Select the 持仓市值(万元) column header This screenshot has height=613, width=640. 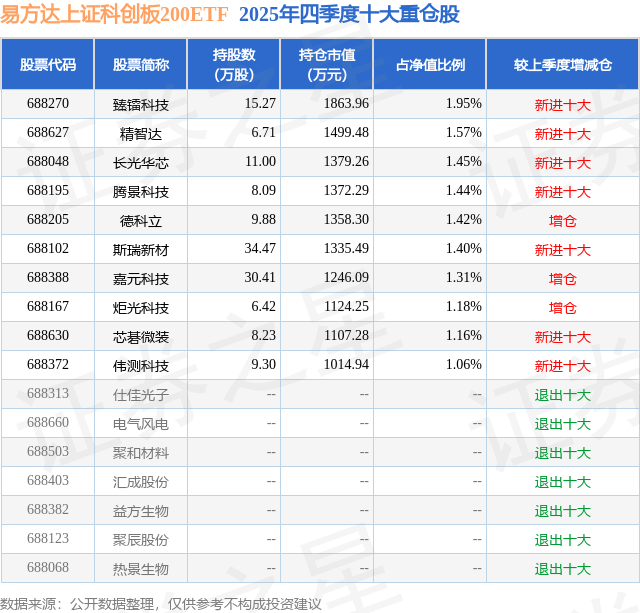pyautogui.click(x=327, y=64)
